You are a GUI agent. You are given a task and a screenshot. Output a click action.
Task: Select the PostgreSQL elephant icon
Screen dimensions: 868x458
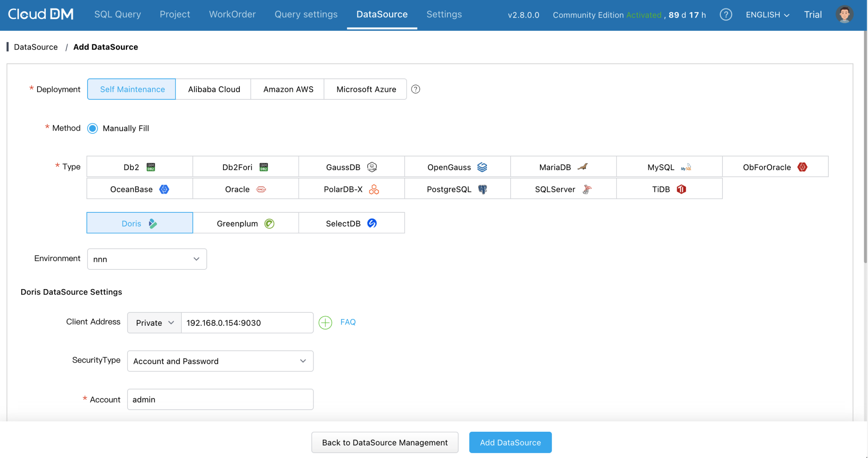483,189
